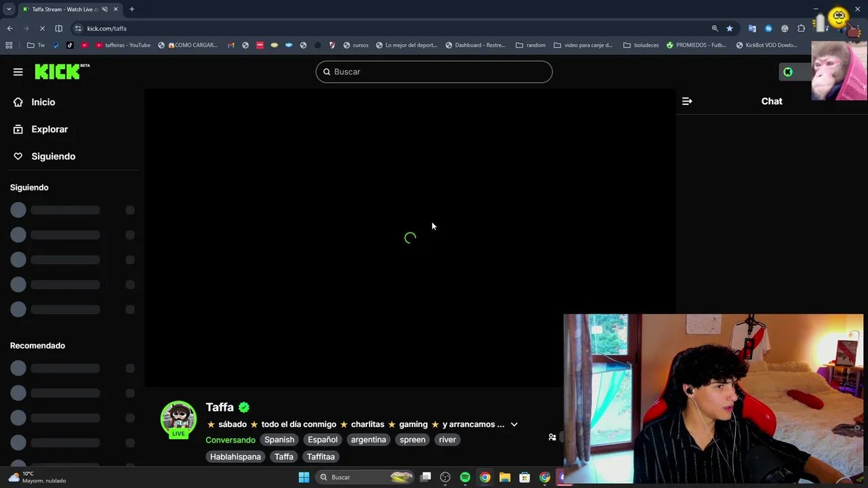The image size is (868, 488).
Task: Open the 'video para canje d...' folder
Action: tap(583, 45)
